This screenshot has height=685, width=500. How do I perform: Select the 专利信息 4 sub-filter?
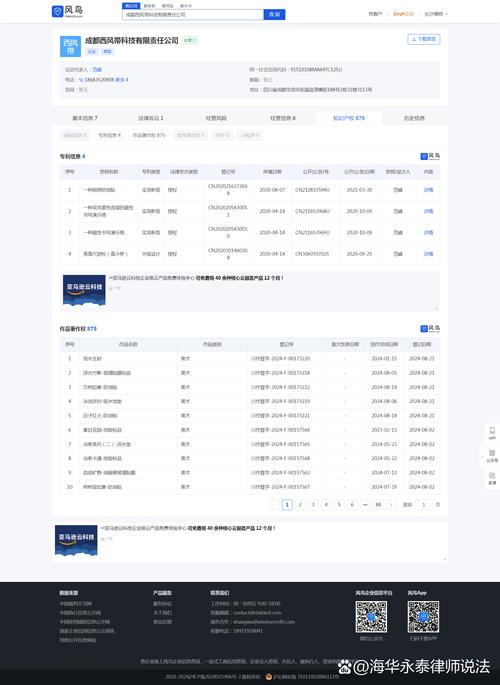[x=109, y=135]
